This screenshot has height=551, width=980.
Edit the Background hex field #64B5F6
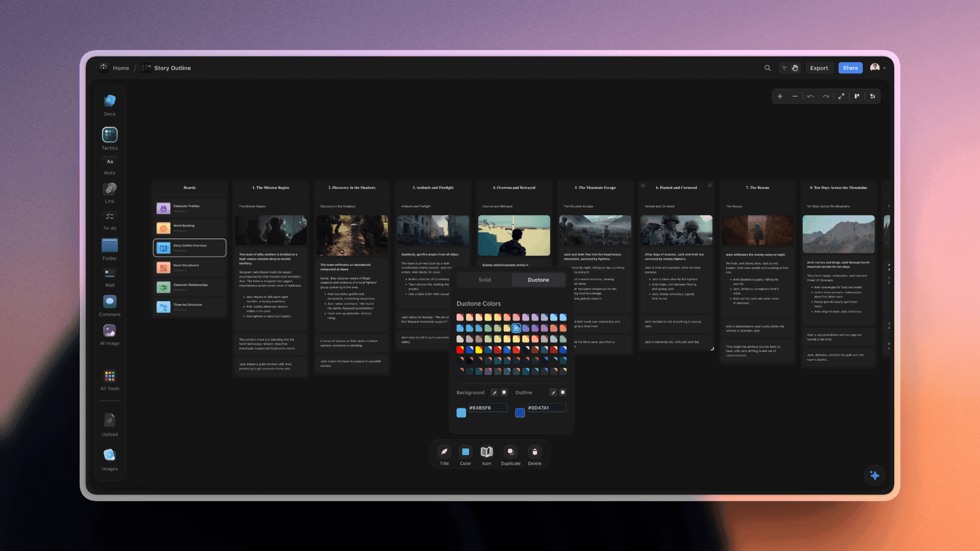click(488, 408)
